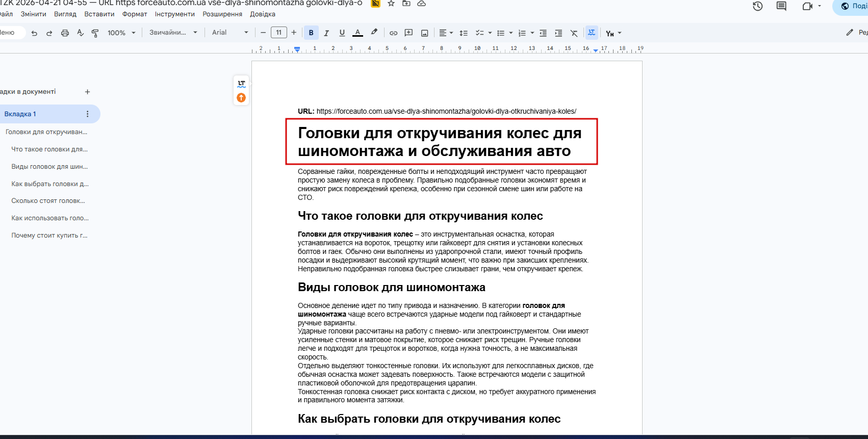
Task: Click the orange upward arrow extension icon
Action: [x=241, y=97]
